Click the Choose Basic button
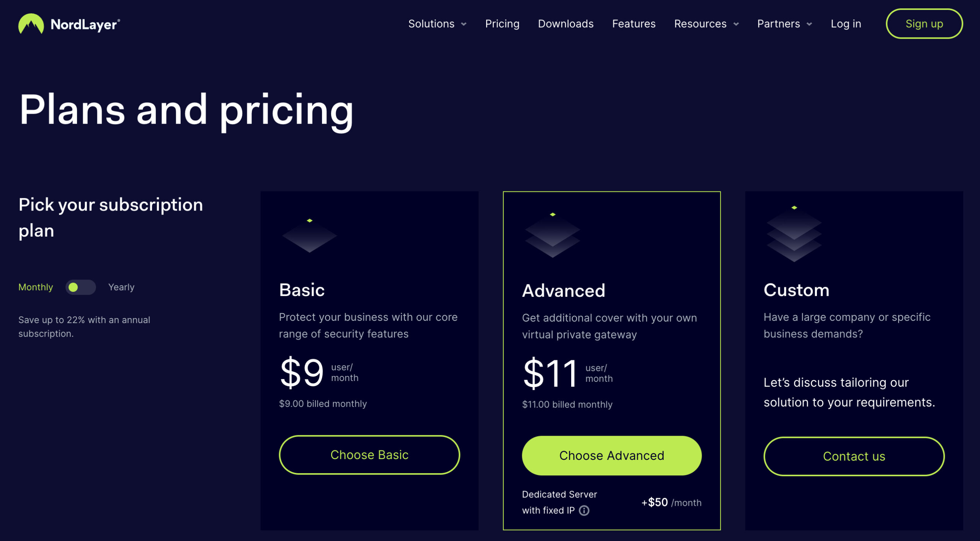This screenshot has height=541, width=980. [x=369, y=455]
